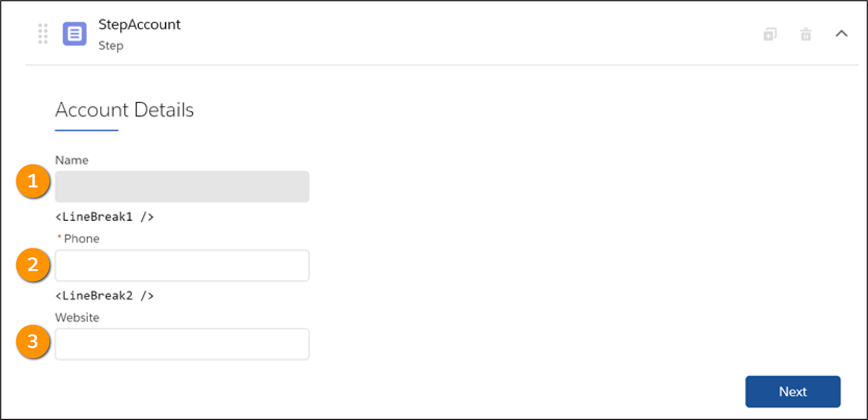Click inside the Website input field
Screen dimensions: 868x420
pos(182,343)
